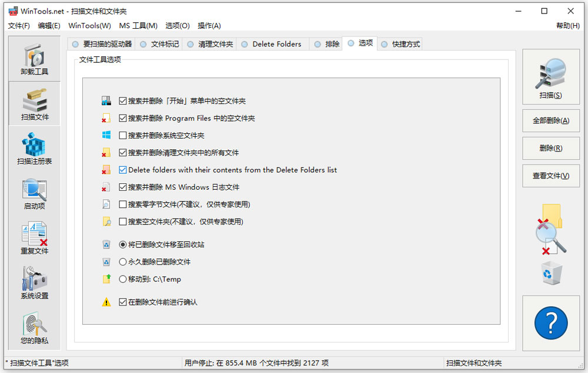Click the 删除(R) button

tap(550, 148)
